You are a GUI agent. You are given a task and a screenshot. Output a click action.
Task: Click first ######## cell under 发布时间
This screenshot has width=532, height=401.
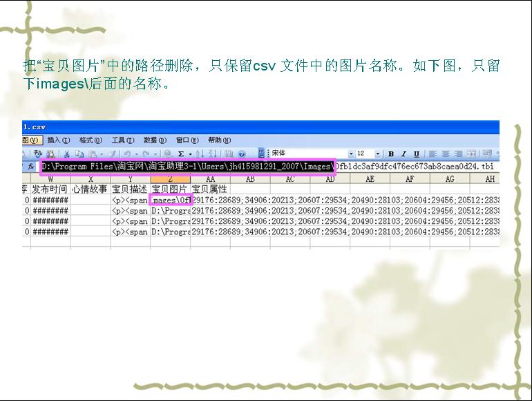coord(50,200)
